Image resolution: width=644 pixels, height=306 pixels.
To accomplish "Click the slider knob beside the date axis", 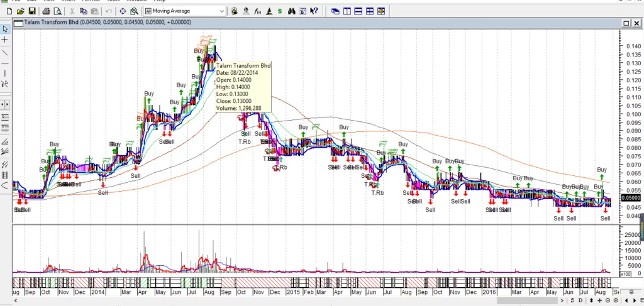I will click(x=631, y=292).
